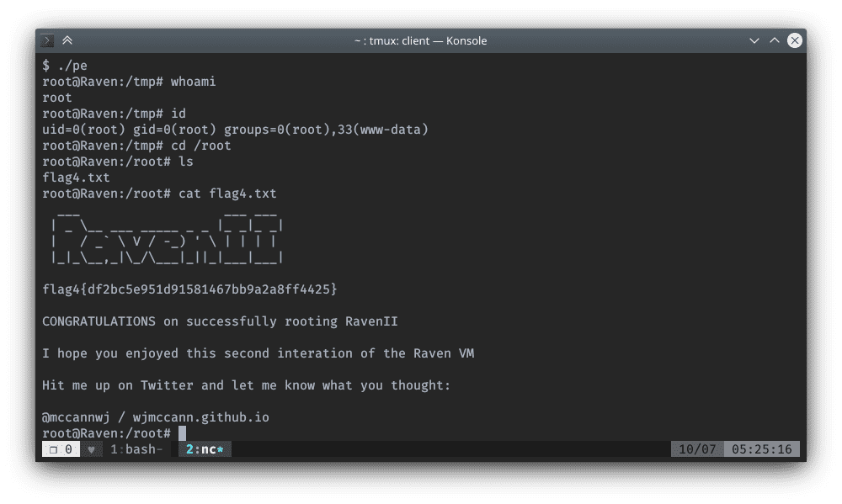Click flag4.txt in the ls output
The width and height of the screenshot is (842, 504).
(x=76, y=178)
